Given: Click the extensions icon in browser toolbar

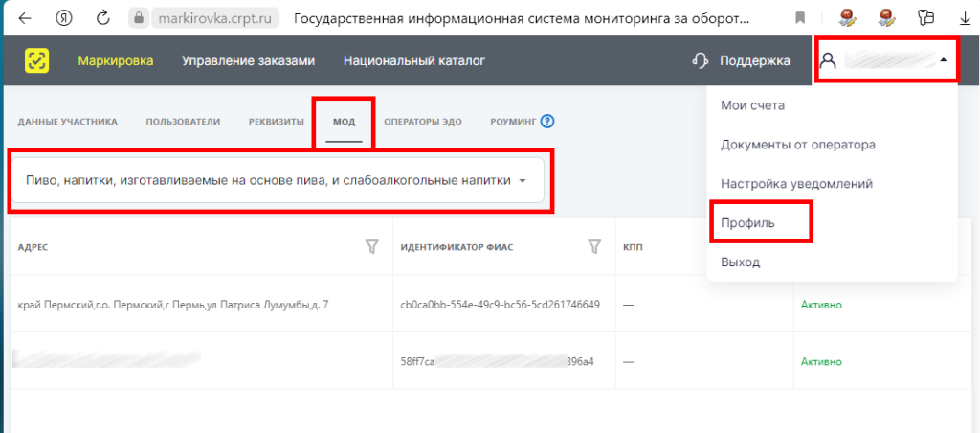Looking at the screenshot, I should (x=925, y=19).
